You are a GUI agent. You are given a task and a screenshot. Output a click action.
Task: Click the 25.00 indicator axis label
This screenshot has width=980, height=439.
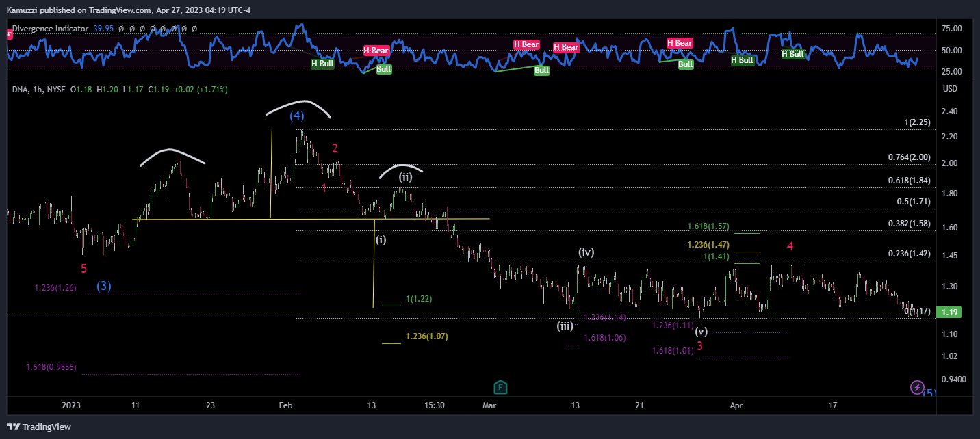point(952,72)
